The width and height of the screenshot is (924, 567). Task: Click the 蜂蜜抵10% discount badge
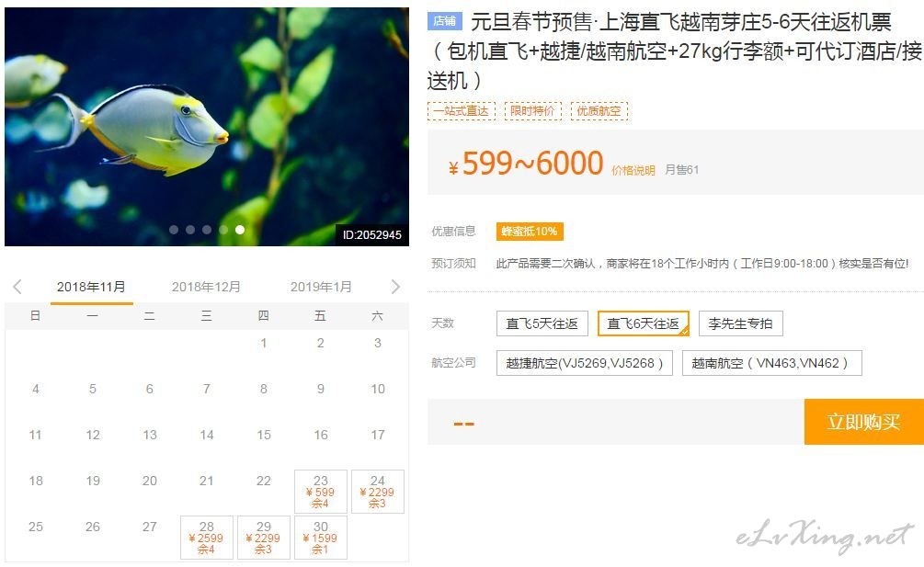[x=530, y=232]
